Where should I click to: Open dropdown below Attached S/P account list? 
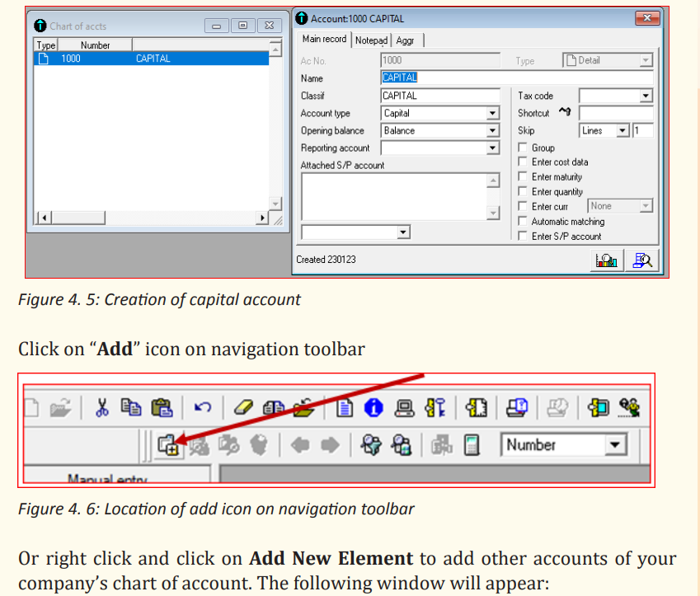pos(403,232)
